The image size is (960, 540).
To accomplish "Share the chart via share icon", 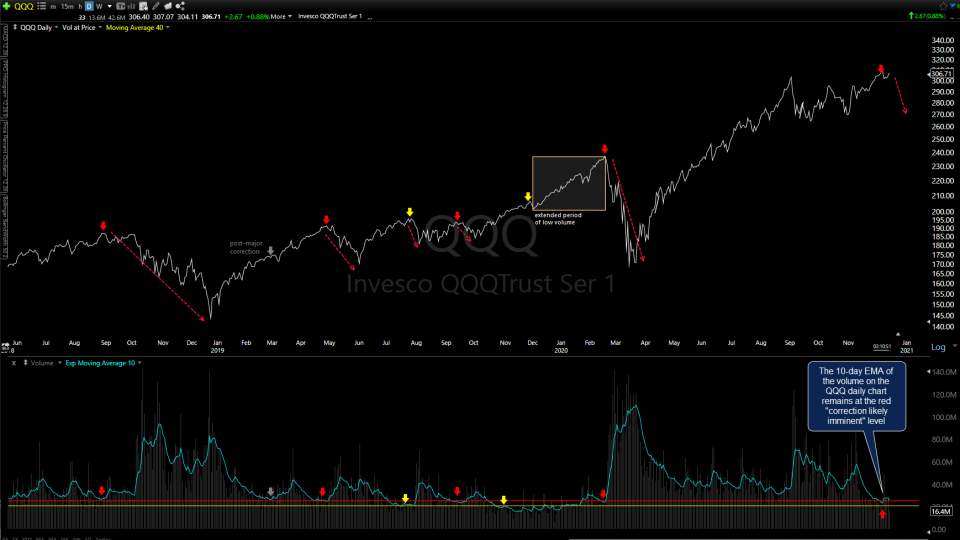I will 180,6.
